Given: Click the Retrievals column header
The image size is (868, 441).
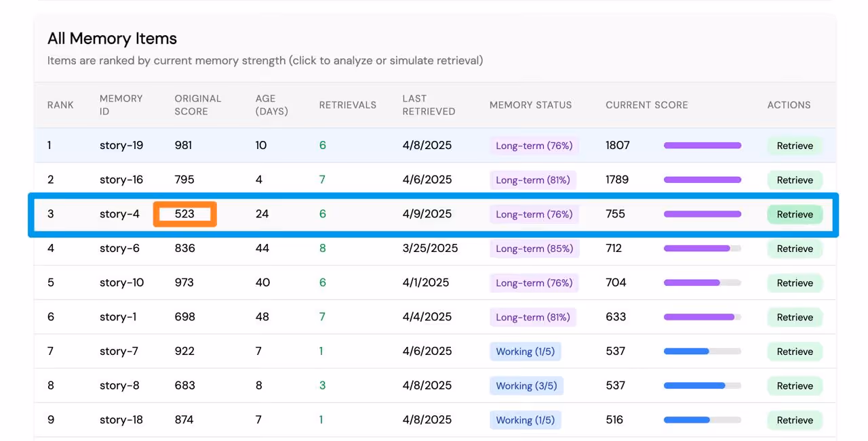Looking at the screenshot, I should [x=347, y=105].
